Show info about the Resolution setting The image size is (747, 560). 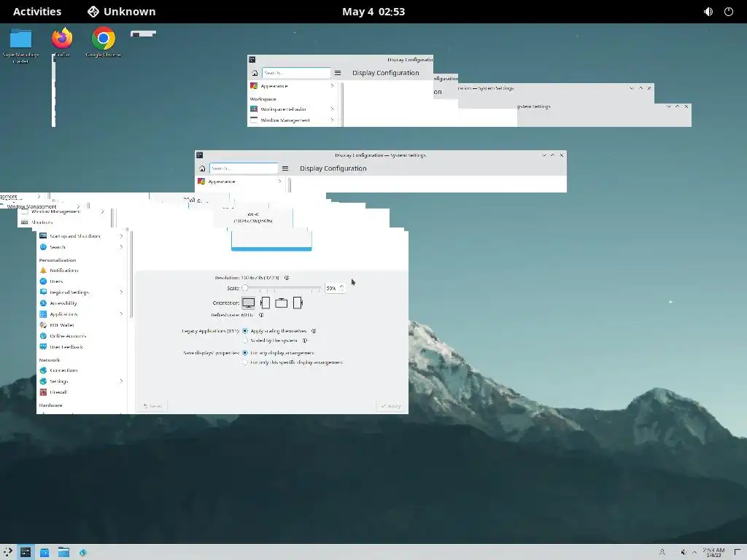coord(287,278)
